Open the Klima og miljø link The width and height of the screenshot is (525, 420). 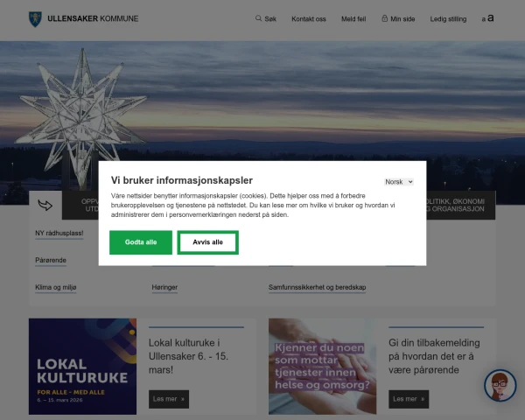tap(56, 287)
